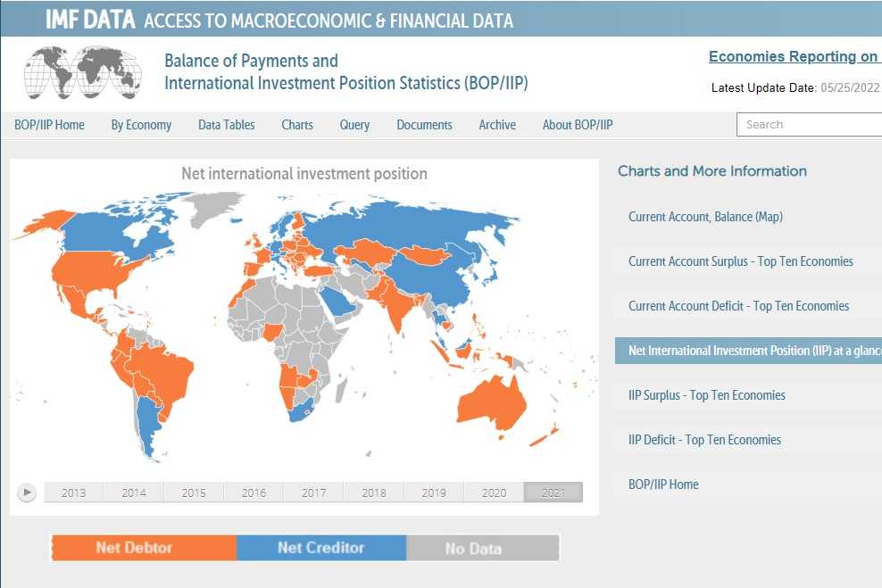The height and width of the screenshot is (588, 882).
Task: Click the BOP/IIP Home navigation item
Action: click(x=49, y=125)
